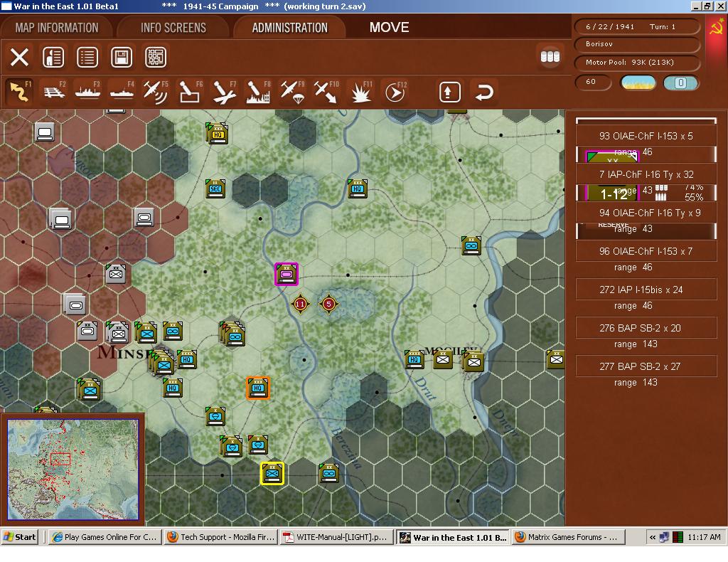The height and width of the screenshot is (562, 728).
Task: Click the orange-highlighted HQ unit on map
Action: (x=257, y=388)
